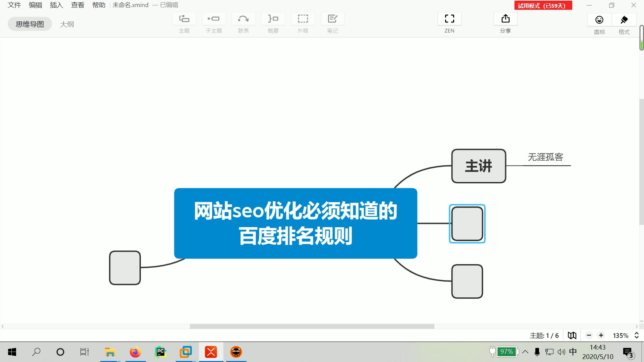Select the central topic 网站seo优化必须知道的百度排名规则

(x=296, y=223)
